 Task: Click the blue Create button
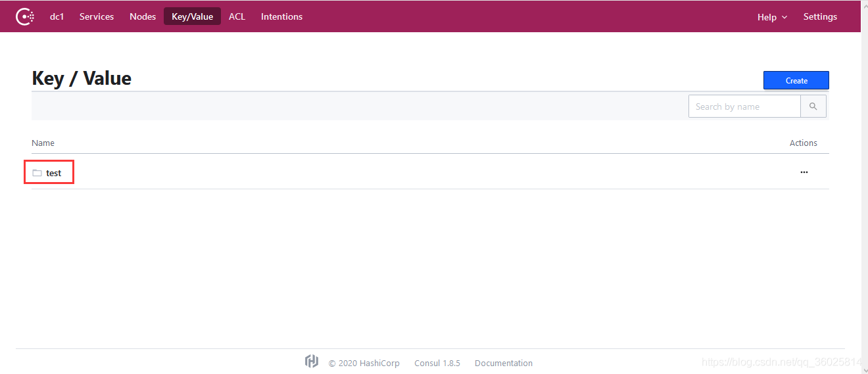796,80
